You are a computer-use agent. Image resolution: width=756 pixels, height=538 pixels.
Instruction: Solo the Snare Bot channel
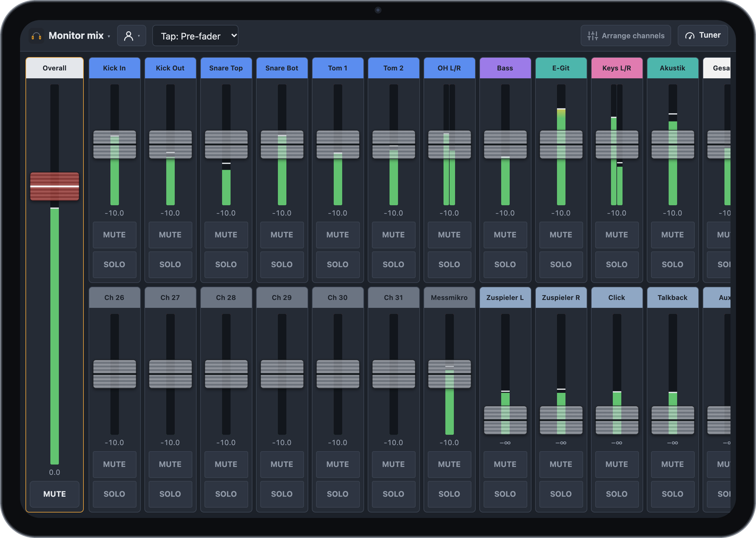coord(282,265)
